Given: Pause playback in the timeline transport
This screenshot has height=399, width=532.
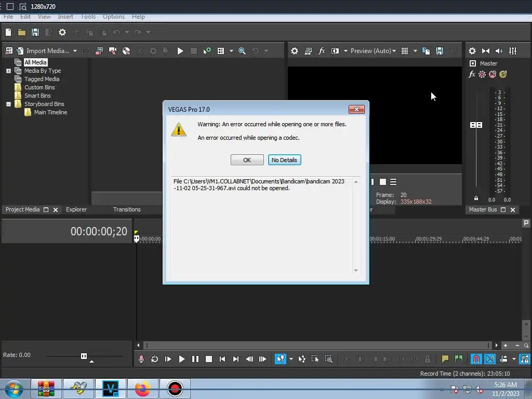Looking at the screenshot, I should tap(195, 359).
